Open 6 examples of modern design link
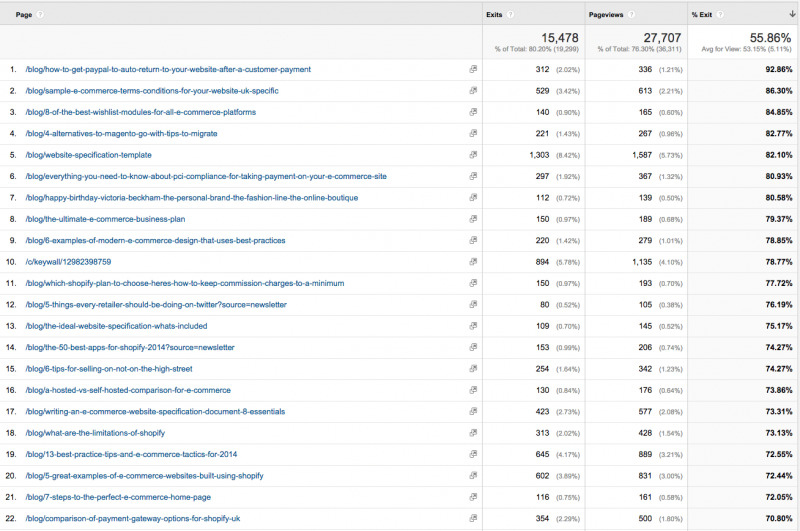Screen dimensions: 800x531 click(x=156, y=241)
